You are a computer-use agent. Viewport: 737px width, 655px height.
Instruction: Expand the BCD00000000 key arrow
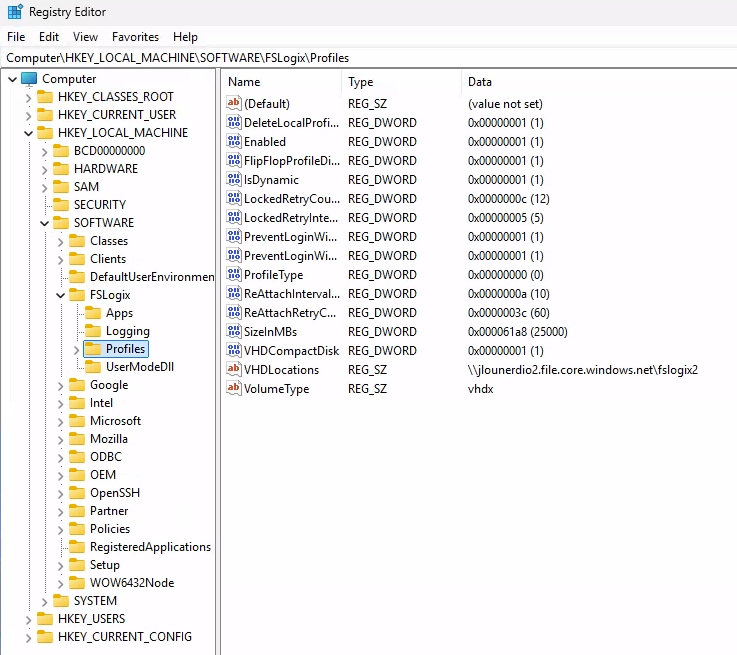point(44,152)
